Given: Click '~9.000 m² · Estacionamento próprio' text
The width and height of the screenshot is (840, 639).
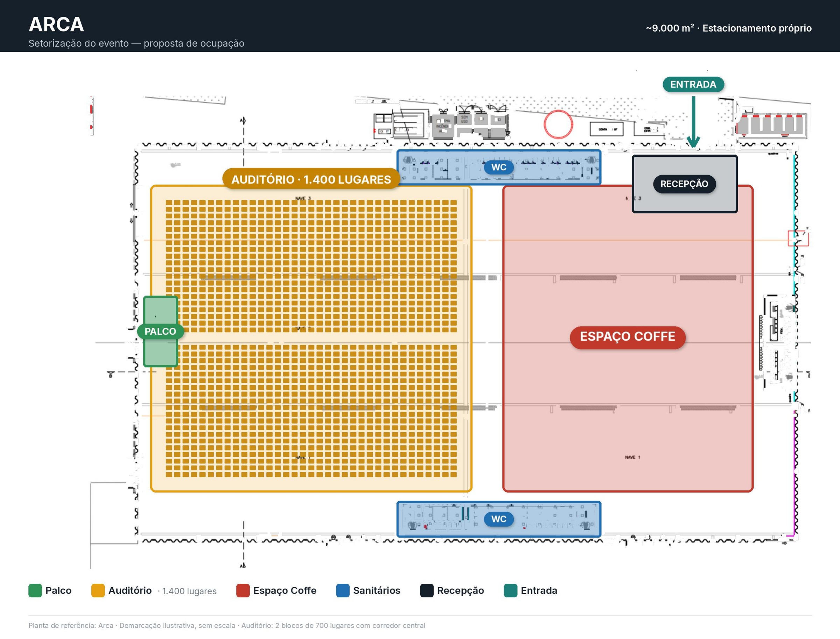Looking at the screenshot, I should pyautogui.click(x=728, y=28).
